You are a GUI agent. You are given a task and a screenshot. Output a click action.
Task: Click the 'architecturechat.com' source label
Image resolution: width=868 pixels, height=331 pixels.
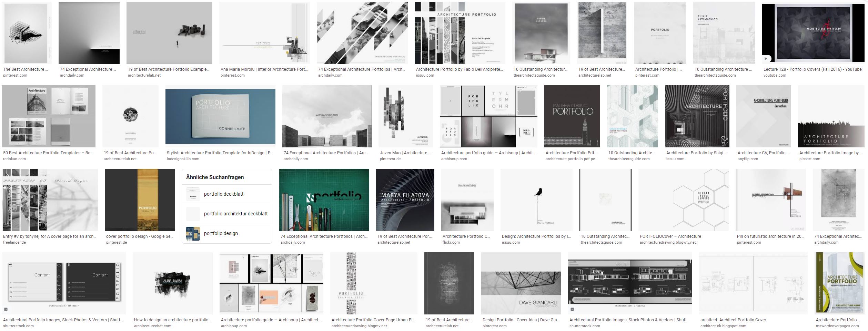pyautogui.click(x=153, y=326)
